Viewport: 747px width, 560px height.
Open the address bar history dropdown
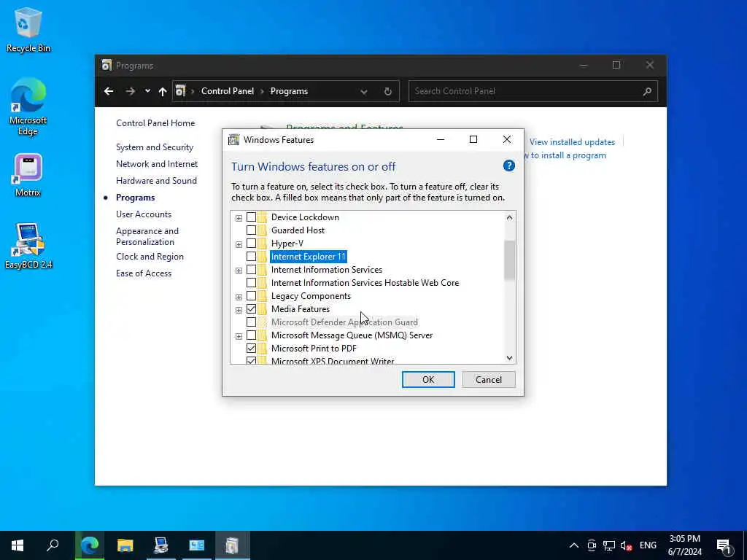click(x=364, y=91)
